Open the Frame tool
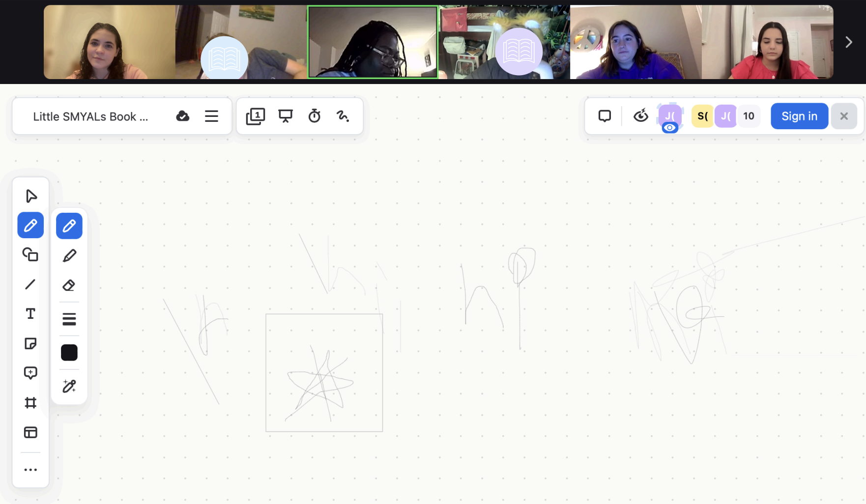 pos(30,402)
